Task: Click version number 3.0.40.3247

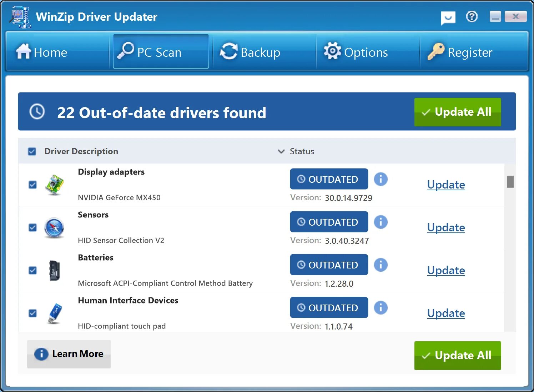Action: click(x=347, y=241)
